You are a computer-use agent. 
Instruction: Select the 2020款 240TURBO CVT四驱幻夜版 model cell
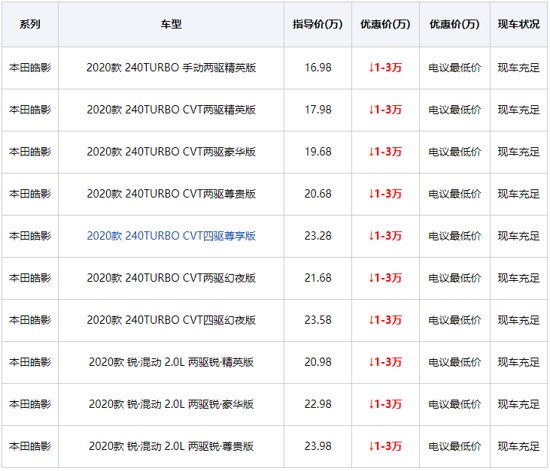click(x=171, y=320)
